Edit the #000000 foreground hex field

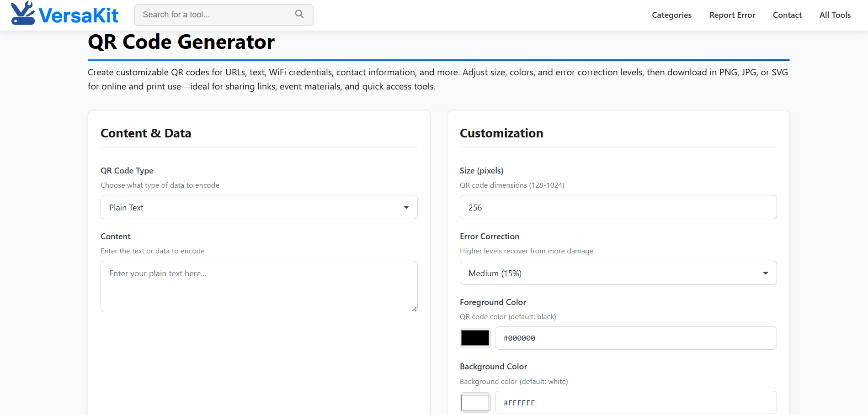[636, 338]
